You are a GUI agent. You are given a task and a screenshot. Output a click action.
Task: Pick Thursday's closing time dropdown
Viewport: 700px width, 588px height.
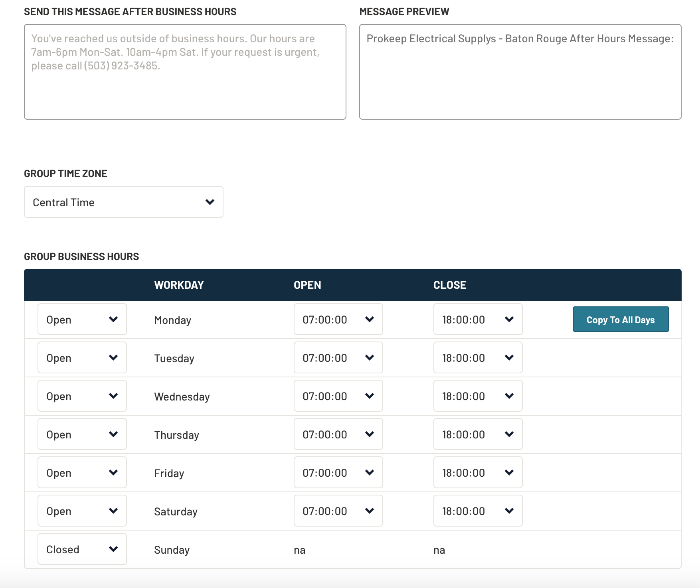pos(478,434)
